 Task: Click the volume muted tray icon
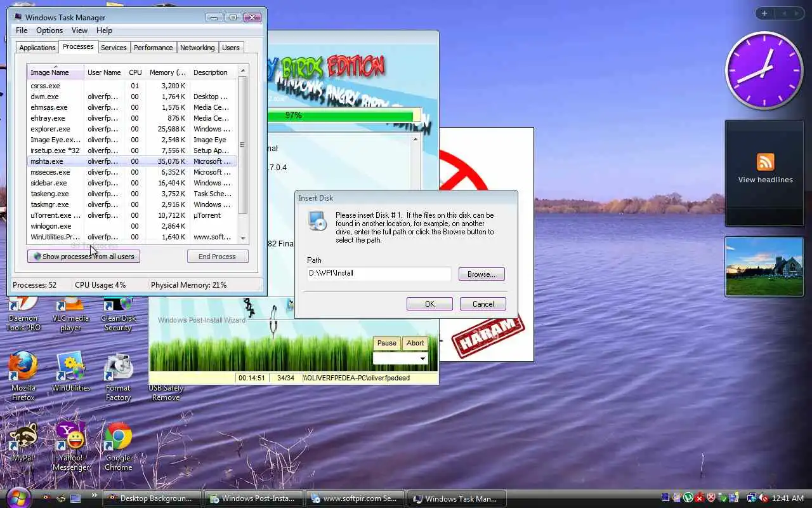click(764, 498)
